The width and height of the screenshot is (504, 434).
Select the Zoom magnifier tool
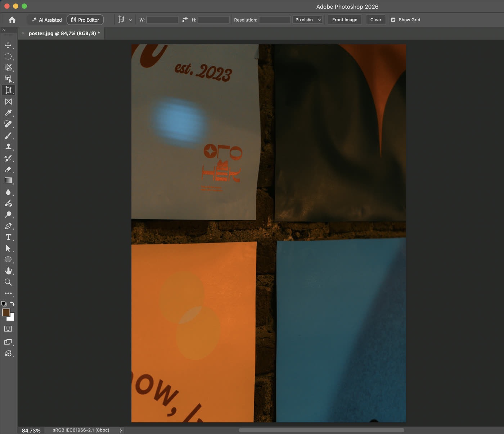8,282
